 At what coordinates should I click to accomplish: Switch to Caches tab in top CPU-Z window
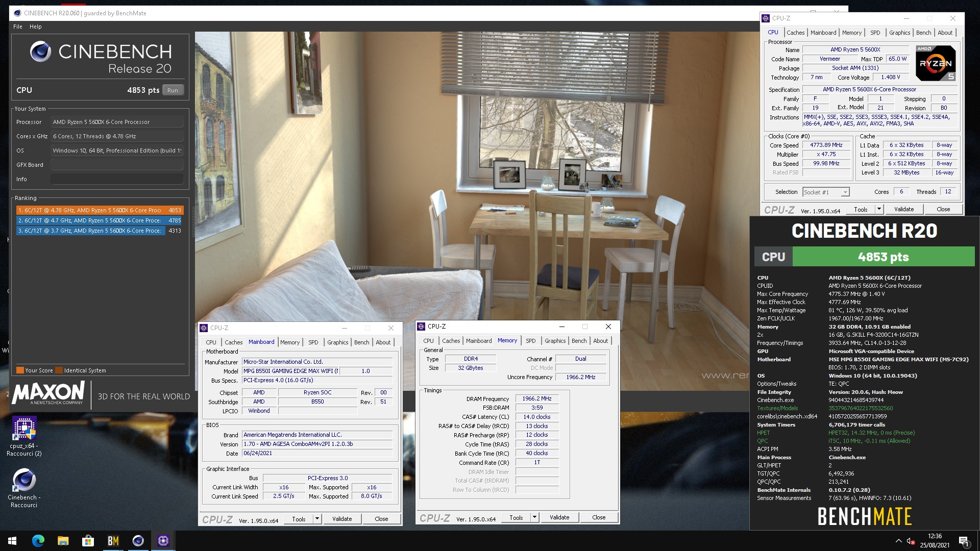click(795, 33)
